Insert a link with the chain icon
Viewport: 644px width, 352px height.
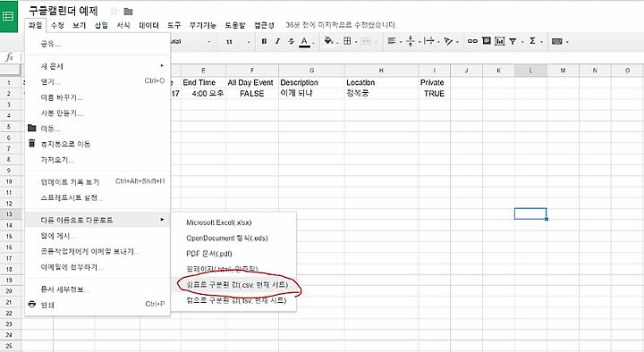pyautogui.click(x=472, y=41)
